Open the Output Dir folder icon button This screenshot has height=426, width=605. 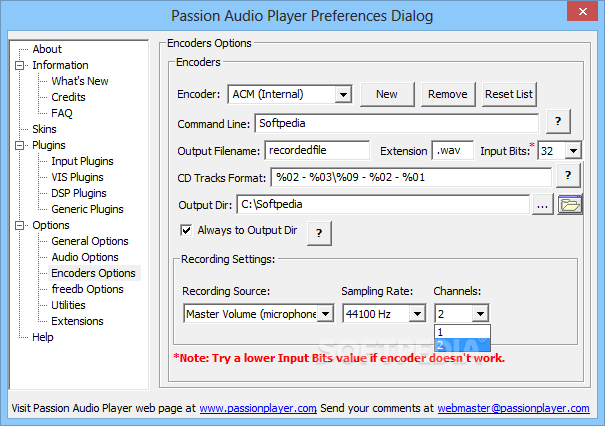coord(570,205)
